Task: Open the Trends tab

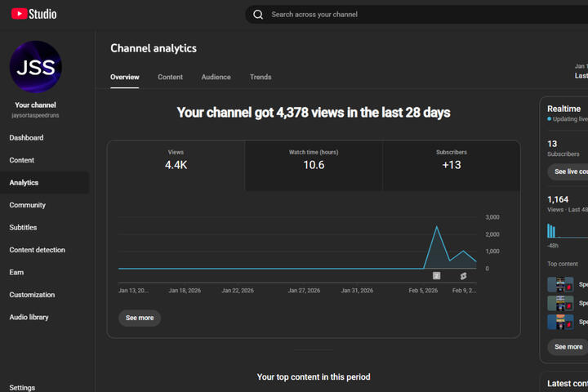Action: (x=261, y=78)
